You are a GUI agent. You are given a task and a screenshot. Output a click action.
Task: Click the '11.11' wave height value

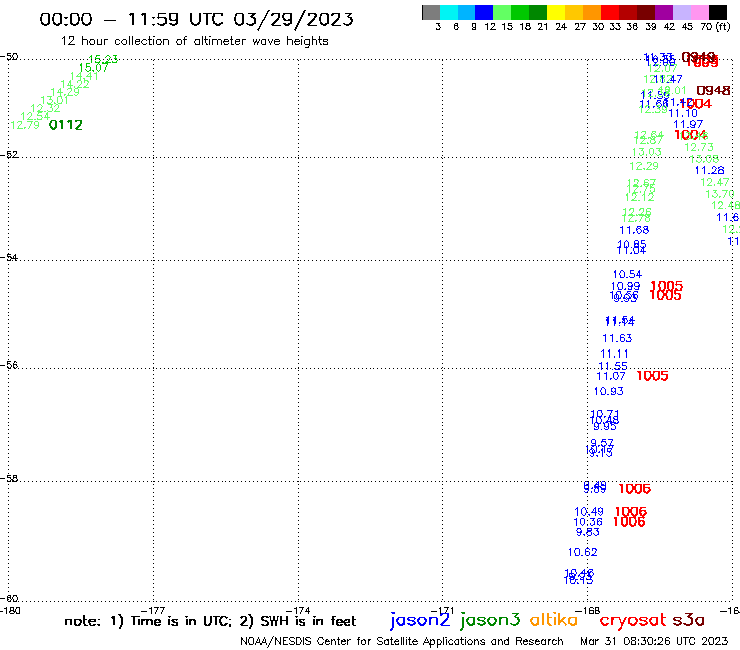[x=614, y=354]
